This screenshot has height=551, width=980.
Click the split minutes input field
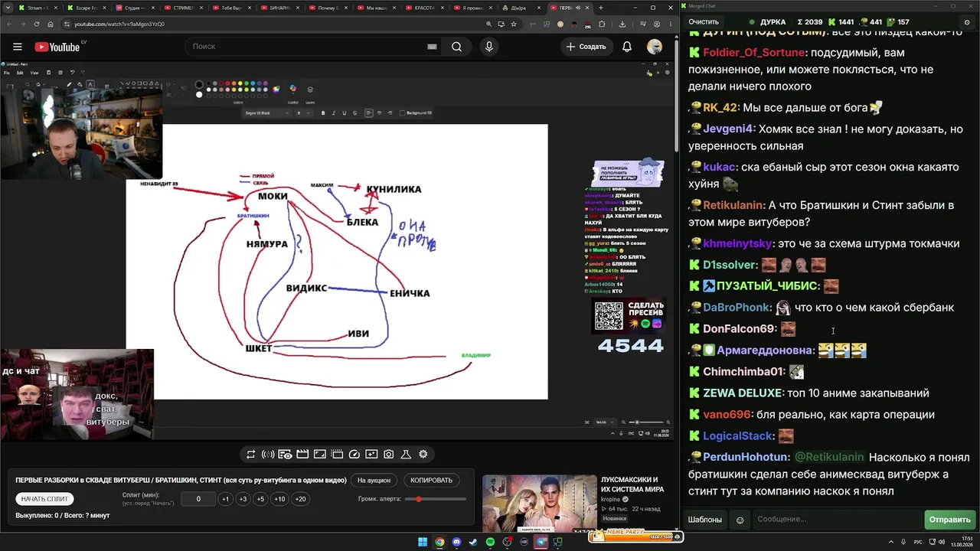(198, 499)
